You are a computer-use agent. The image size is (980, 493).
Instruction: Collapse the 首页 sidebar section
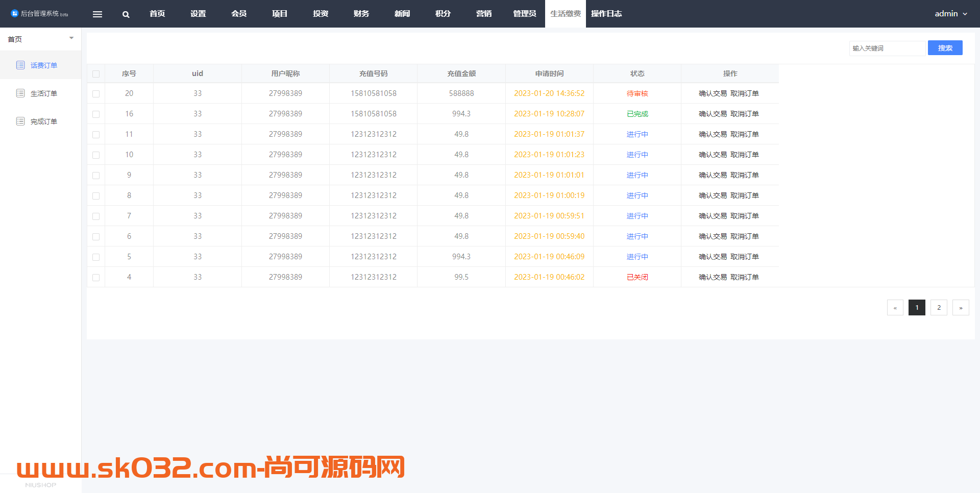coord(71,38)
